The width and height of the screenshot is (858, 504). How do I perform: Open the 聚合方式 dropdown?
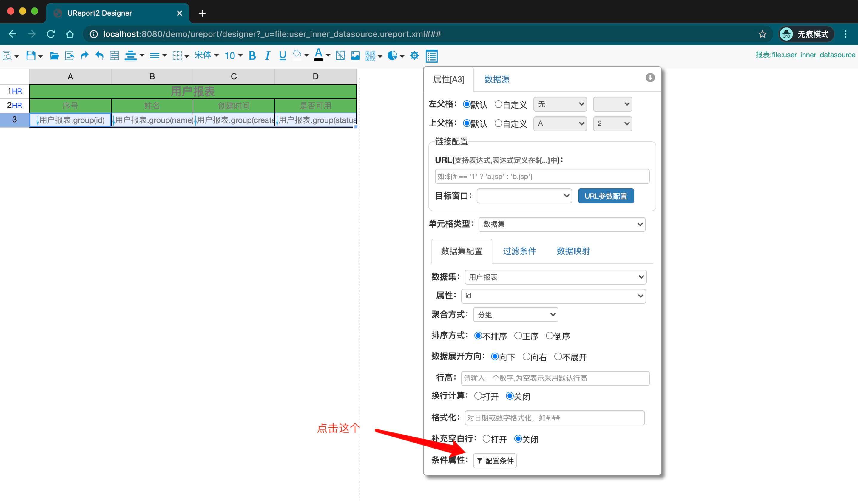[515, 315]
